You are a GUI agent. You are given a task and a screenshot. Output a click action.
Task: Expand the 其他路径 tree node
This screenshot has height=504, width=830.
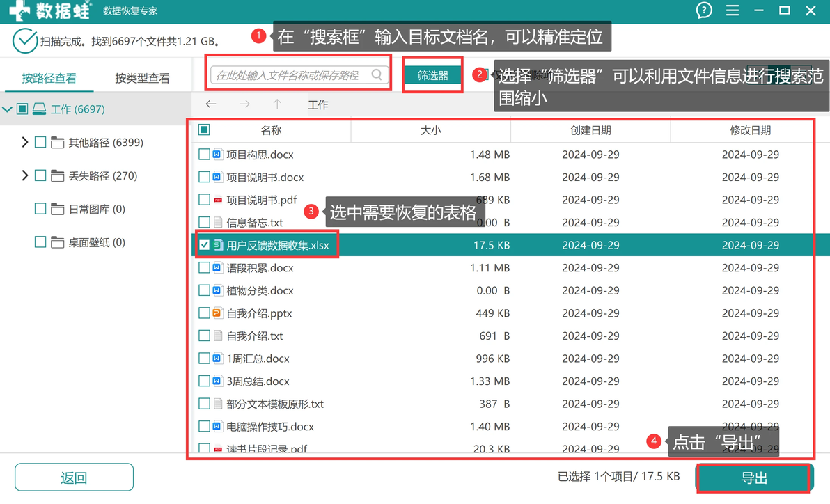(x=24, y=142)
